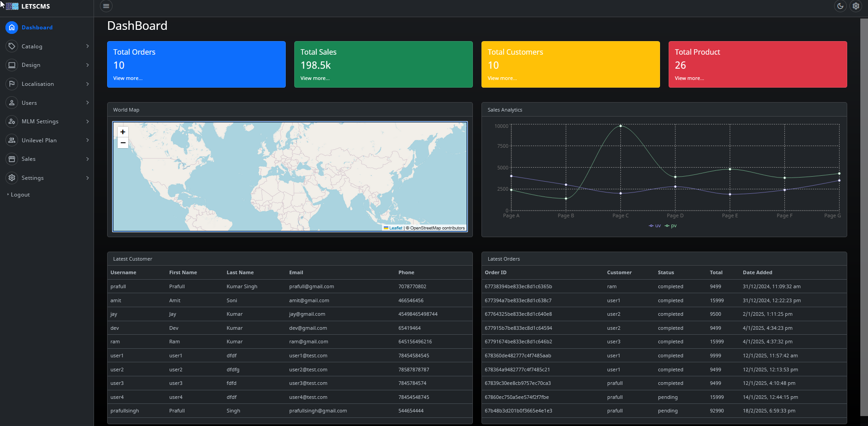This screenshot has width=868, height=426.
Task: Toggle dark mode with the moon icon
Action: coord(840,6)
